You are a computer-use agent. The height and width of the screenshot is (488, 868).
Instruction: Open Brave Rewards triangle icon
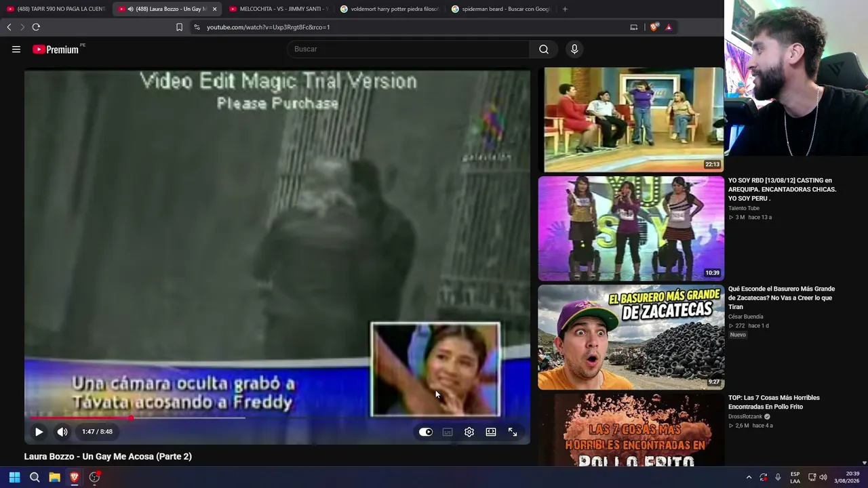click(x=669, y=27)
